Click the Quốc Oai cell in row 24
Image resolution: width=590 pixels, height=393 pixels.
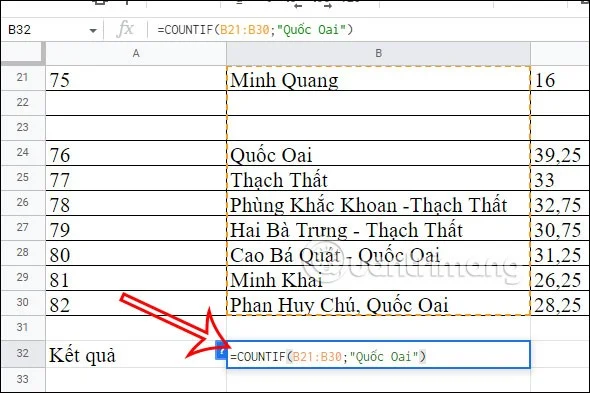[379, 153]
